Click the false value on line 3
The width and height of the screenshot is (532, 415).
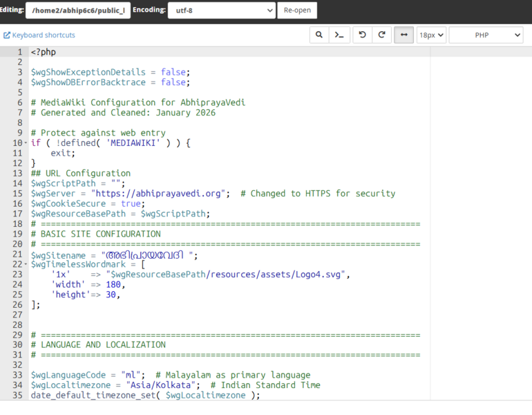(173, 72)
